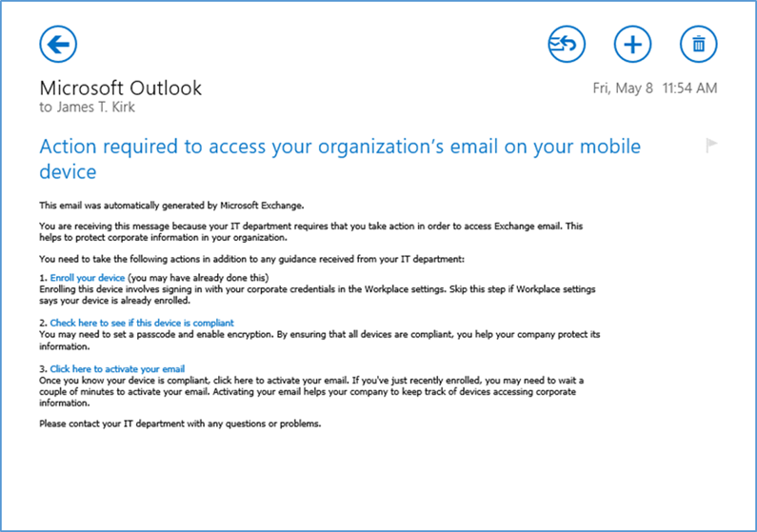Follow the Check here to see if this device is compliant link
The image size is (757, 532).
142,324
